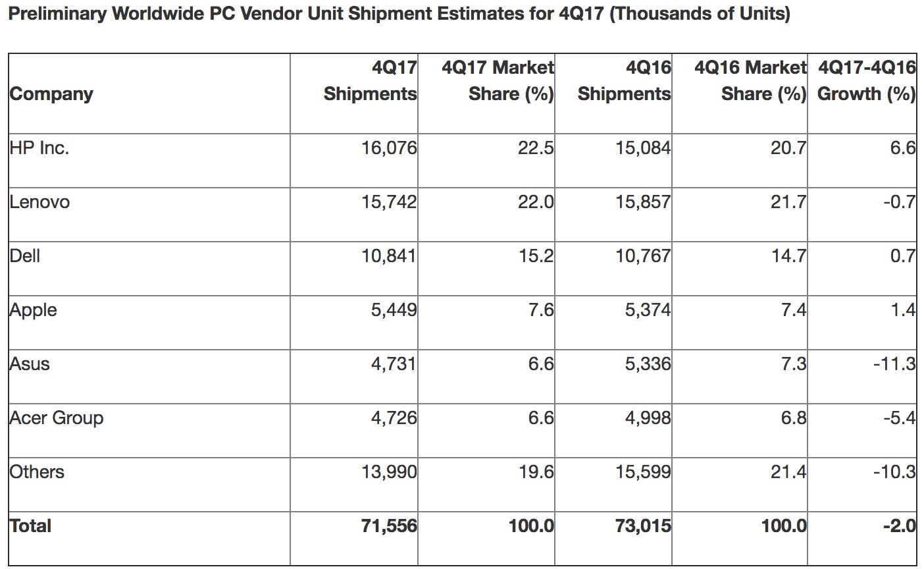Click the bold Total row label
Viewport: 924px width, 569px height.
coord(30,526)
